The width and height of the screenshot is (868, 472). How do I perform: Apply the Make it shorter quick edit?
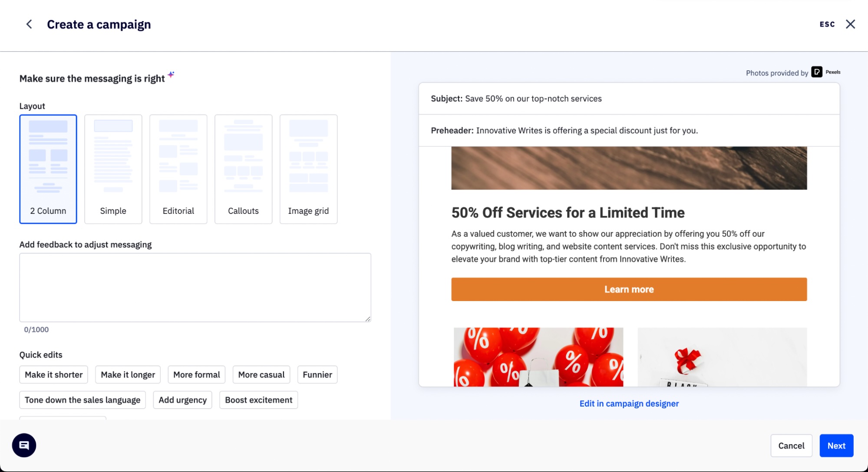53,374
